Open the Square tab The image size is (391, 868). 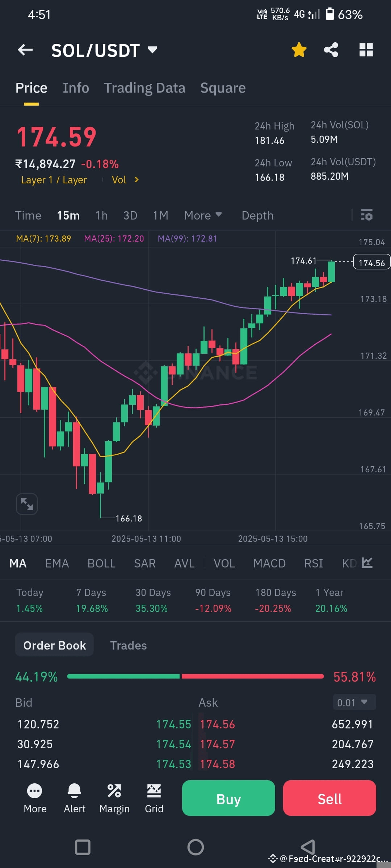[x=223, y=88]
